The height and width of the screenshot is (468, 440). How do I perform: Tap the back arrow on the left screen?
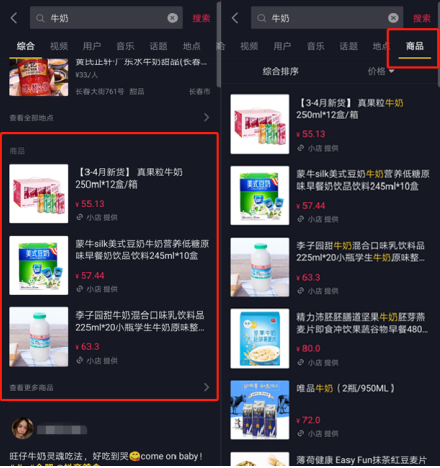[14, 18]
